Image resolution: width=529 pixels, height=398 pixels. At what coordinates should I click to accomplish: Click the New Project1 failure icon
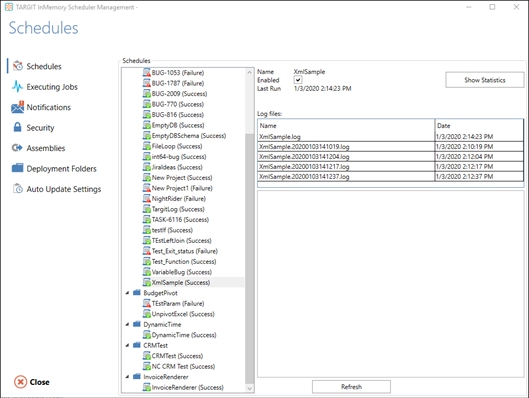coord(147,188)
